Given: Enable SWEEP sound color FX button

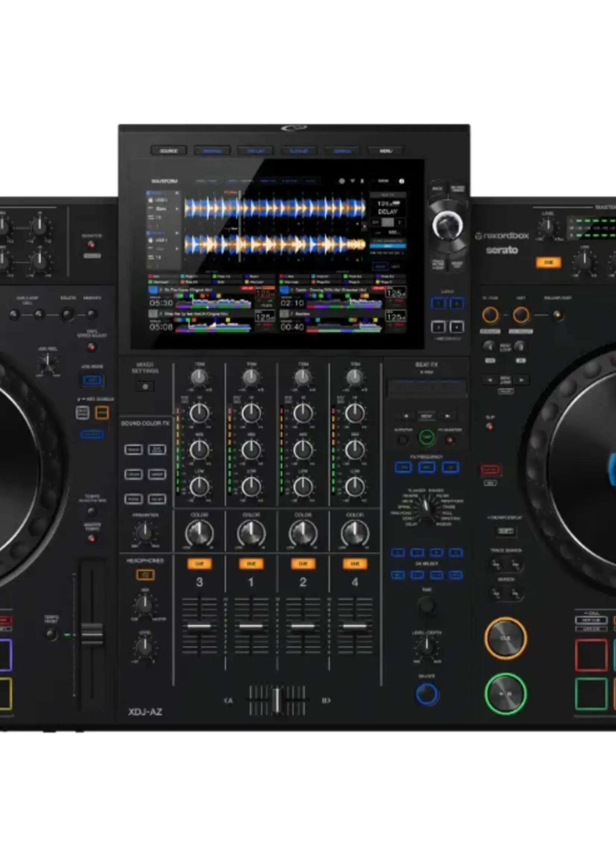Looking at the screenshot, I should 157,474.
